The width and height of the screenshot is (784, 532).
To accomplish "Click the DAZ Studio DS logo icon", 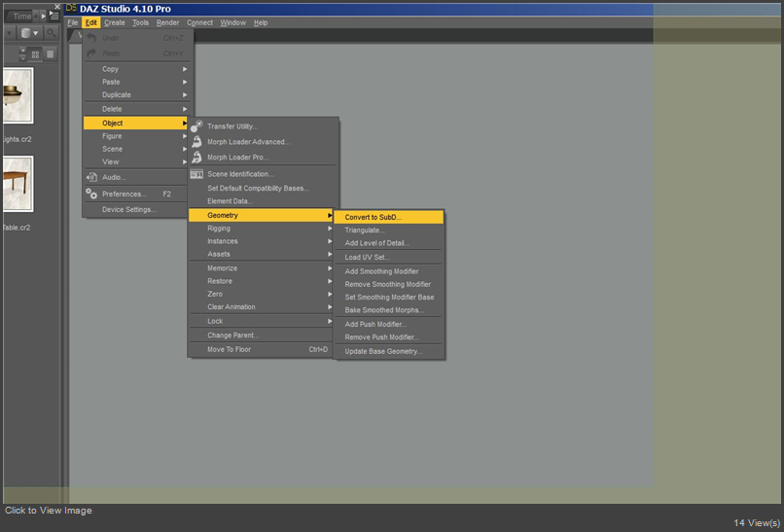I will (72, 8).
